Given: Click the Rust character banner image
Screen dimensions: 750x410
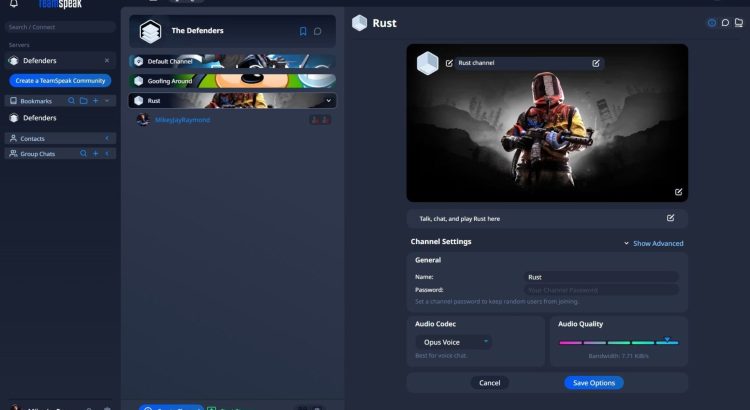Looking at the screenshot, I should tap(547, 123).
